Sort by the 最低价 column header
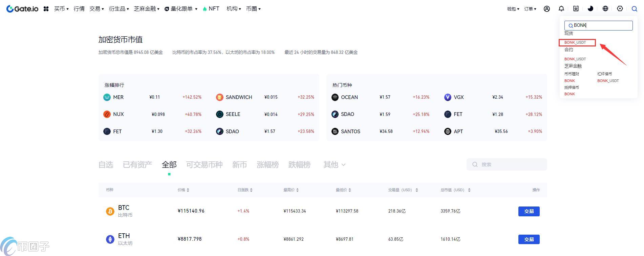The height and width of the screenshot is (256, 644). [343, 190]
